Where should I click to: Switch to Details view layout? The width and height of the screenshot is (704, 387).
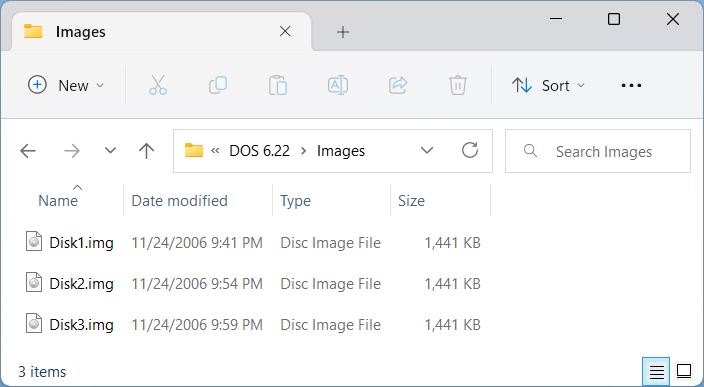[x=656, y=371]
